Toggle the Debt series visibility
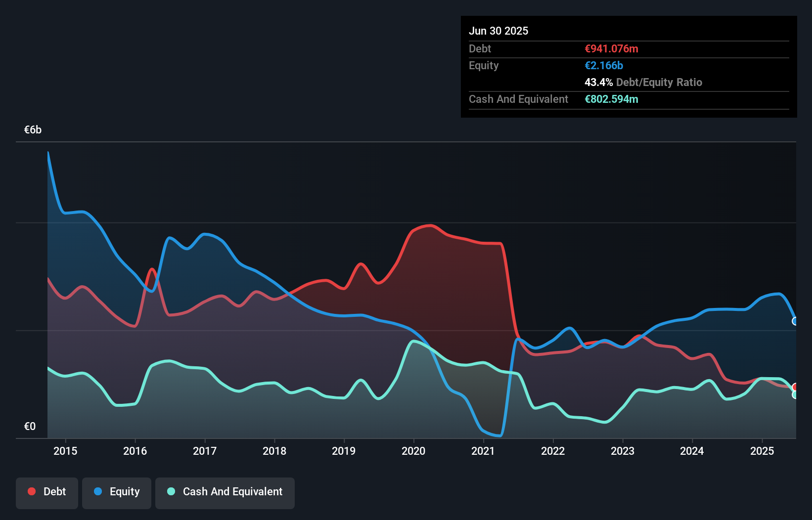Viewport: 812px width, 520px height. coord(47,491)
